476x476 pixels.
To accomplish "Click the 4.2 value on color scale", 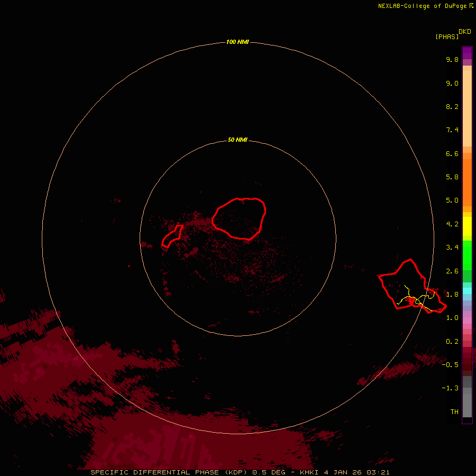I will point(452,224).
